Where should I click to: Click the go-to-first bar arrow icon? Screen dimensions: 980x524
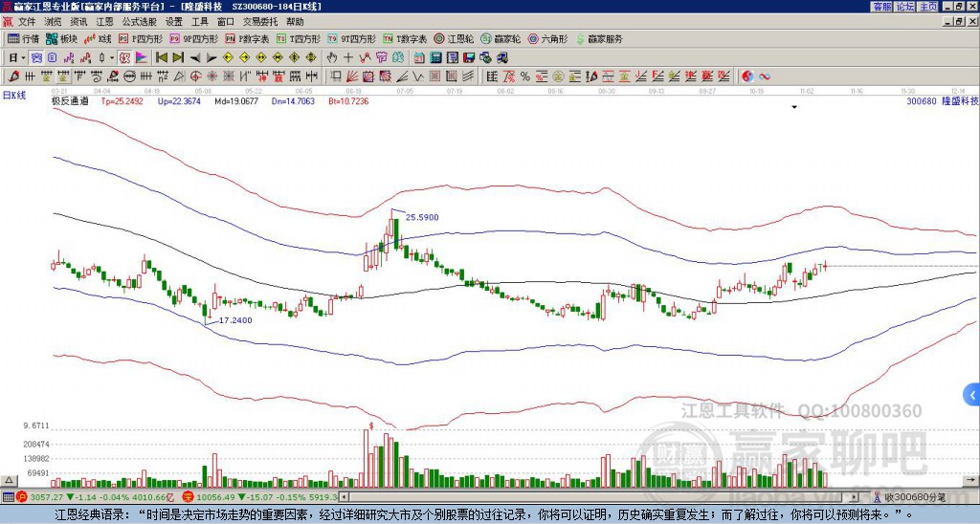(161, 57)
